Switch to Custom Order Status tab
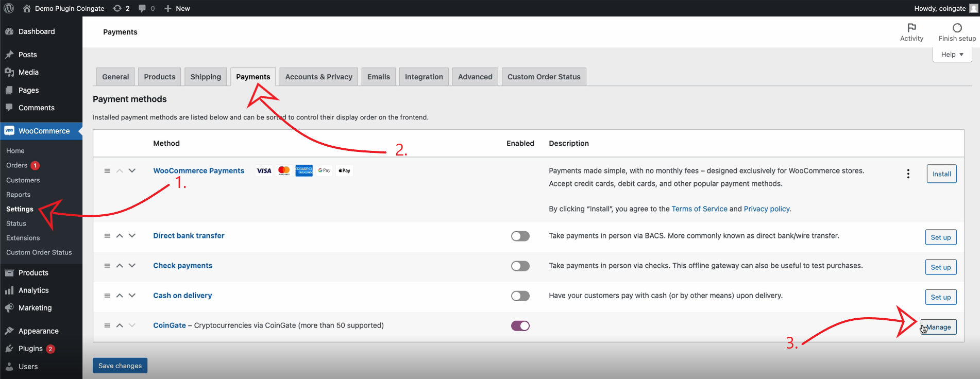This screenshot has width=980, height=379. pos(544,77)
